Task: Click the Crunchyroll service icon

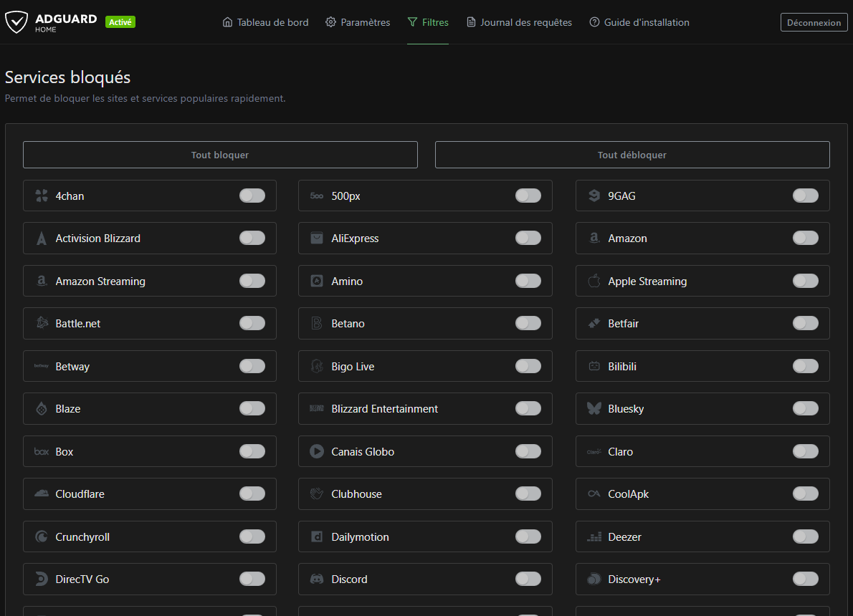Action: click(42, 536)
